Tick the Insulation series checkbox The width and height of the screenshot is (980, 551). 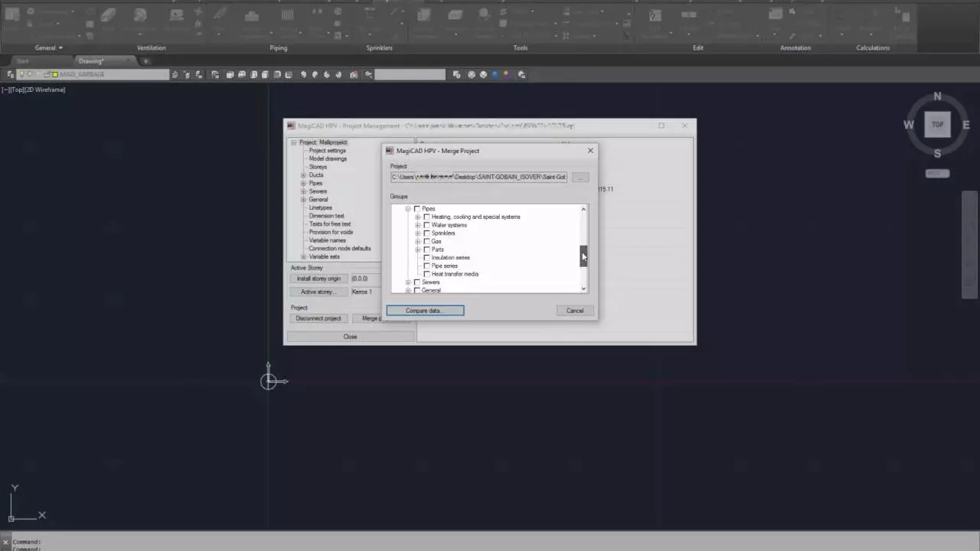click(426, 258)
